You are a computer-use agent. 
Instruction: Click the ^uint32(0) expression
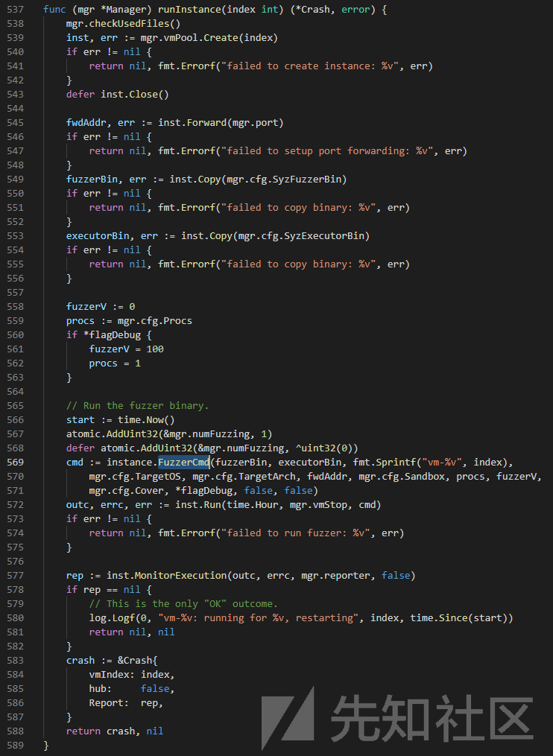pos(323,448)
